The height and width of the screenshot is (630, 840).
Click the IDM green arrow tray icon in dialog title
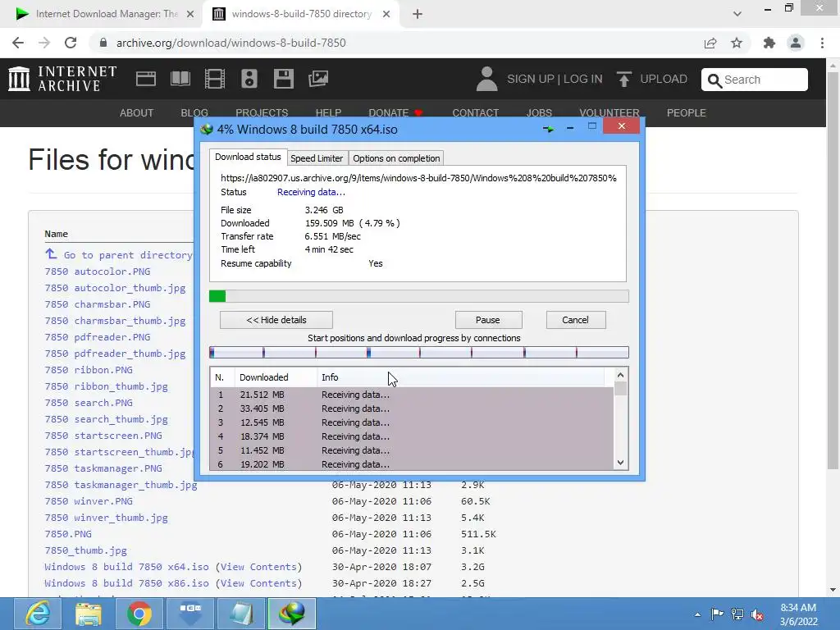point(548,129)
